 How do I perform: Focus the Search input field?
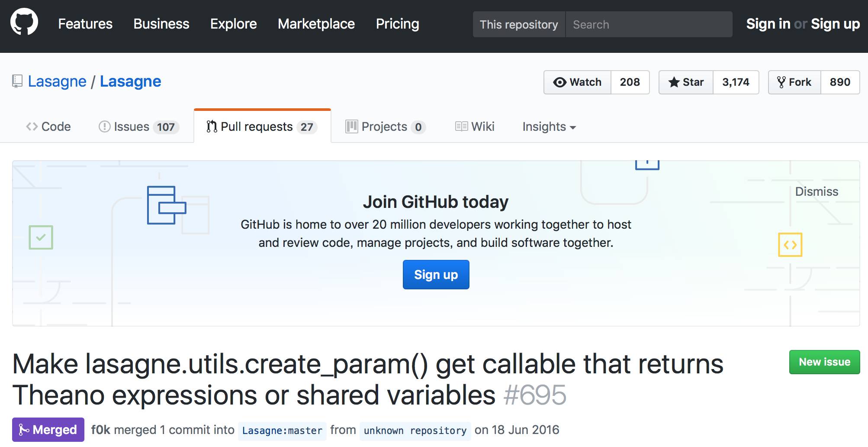(648, 24)
